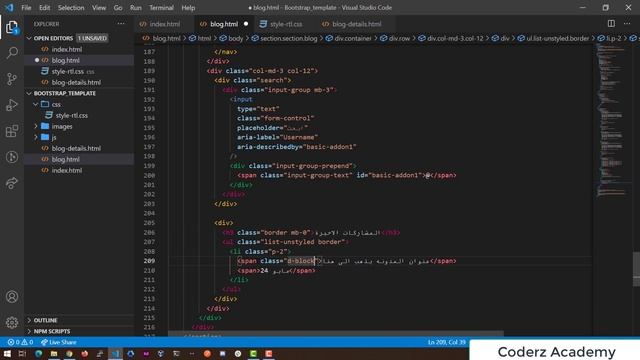This screenshot has width=640, height=360.
Task: Open green Camtasia taskbar icon
Action: pos(253,353)
